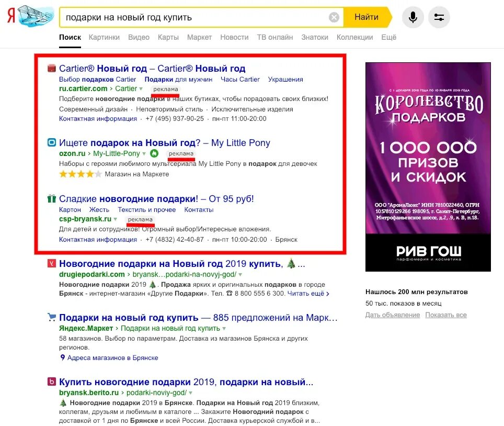504x426 pixels.
Task: Expand dropdown arrow after Яндекс.Маркет breadcrumb
Action: [224, 329]
